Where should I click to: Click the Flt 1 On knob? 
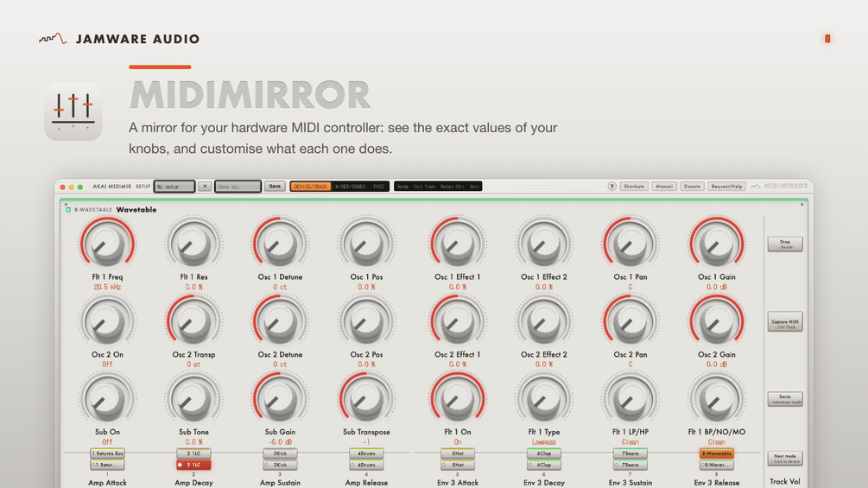(x=457, y=399)
